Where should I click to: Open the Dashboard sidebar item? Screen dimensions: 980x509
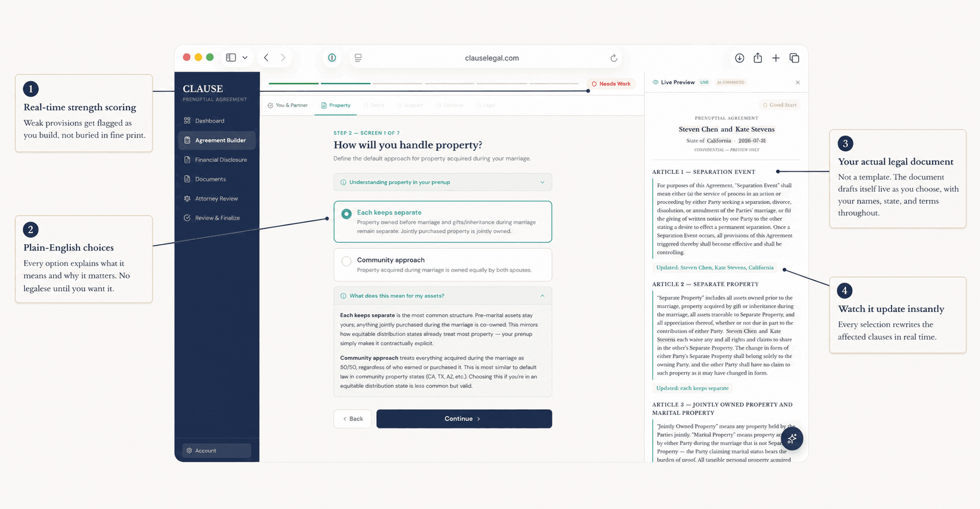coord(216,120)
